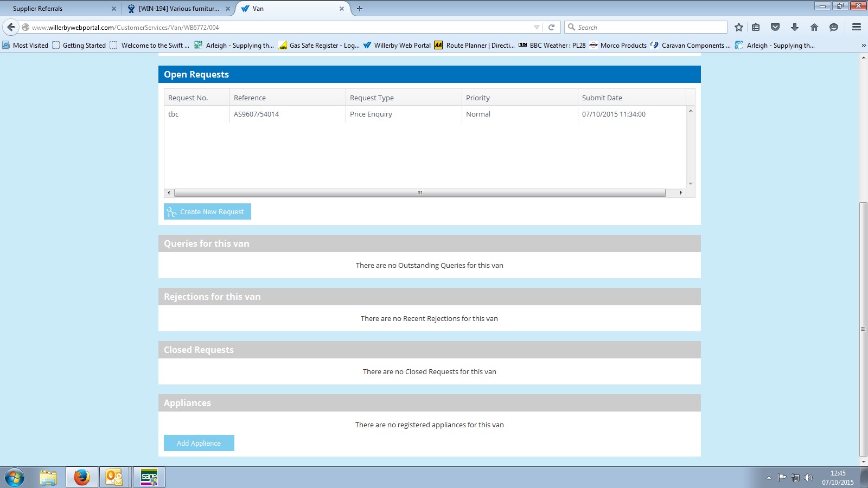
Task: Open the Route Planner bookmark
Action: [x=474, y=46]
